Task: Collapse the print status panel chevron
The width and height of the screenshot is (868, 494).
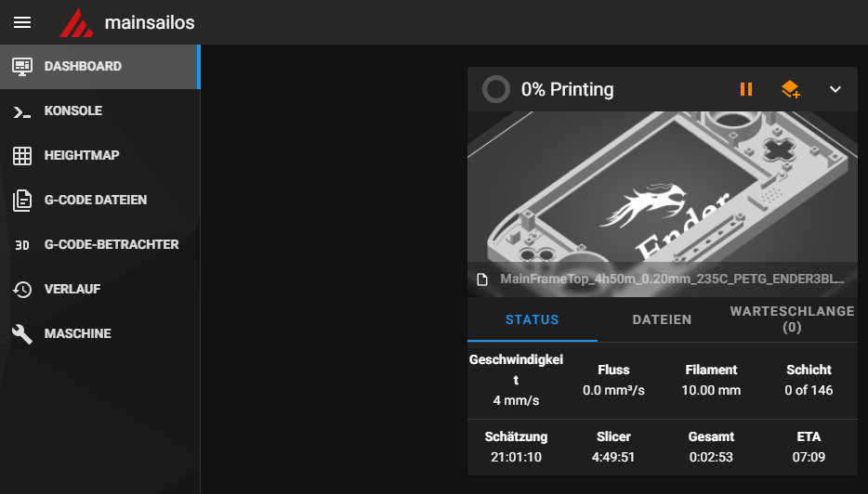Action: click(x=835, y=89)
